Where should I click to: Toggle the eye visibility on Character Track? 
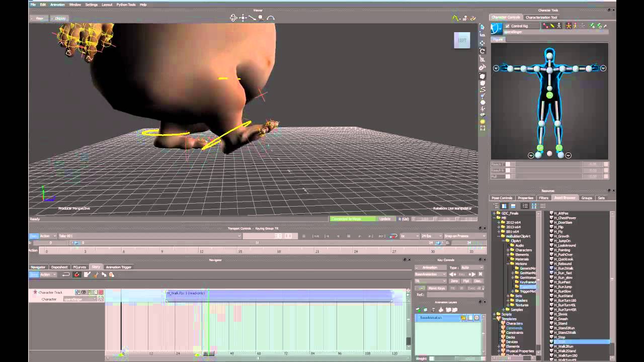click(84, 292)
